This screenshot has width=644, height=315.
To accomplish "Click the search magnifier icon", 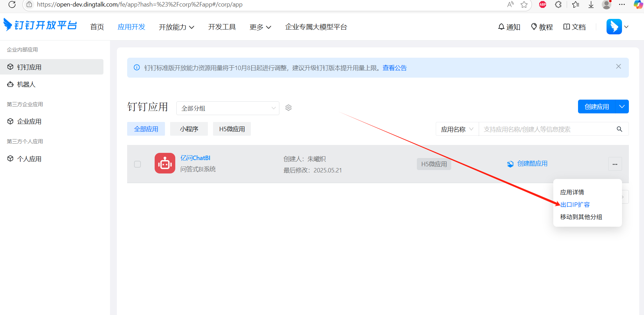I will point(619,129).
